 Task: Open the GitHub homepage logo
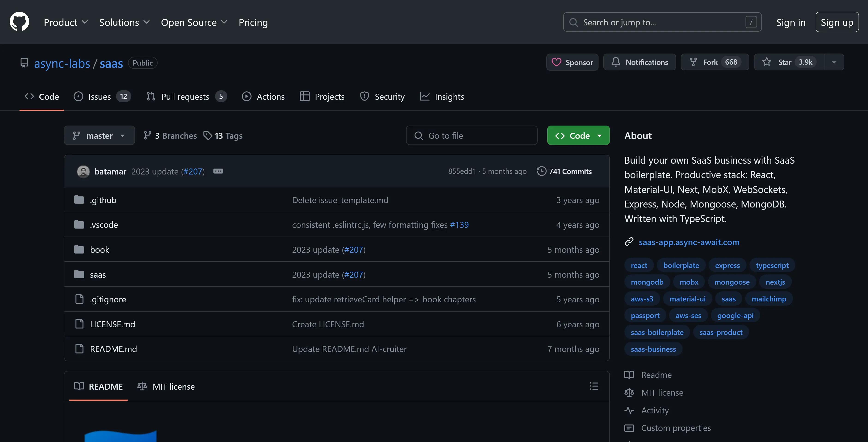click(x=19, y=22)
